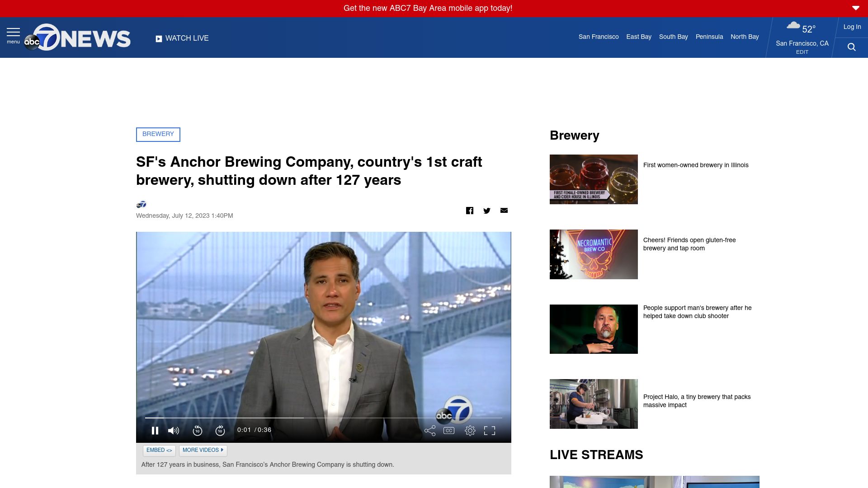The width and height of the screenshot is (868, 488).
Task: Open the North Bay section
Action: click(745, 37)
